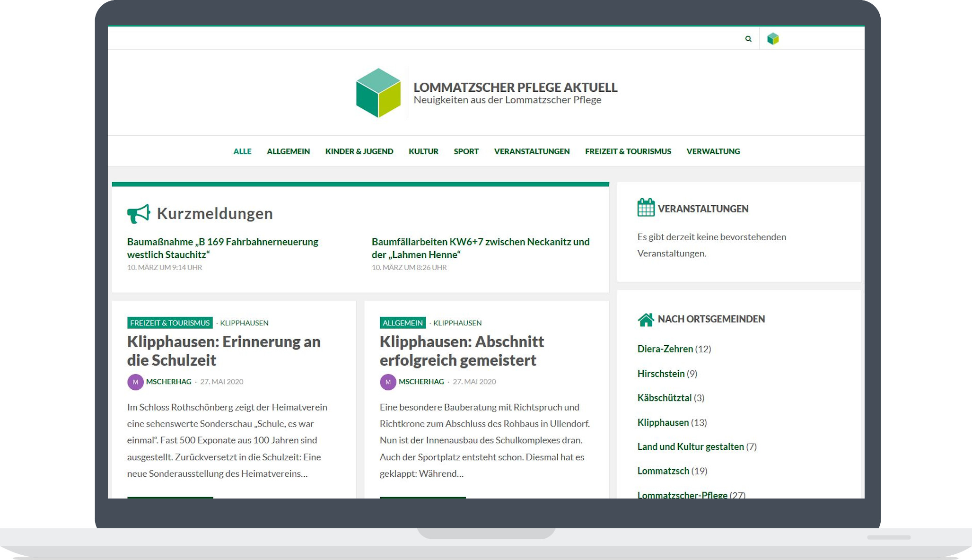This screenshot has height=560, width=972.
Task: Click the NACH ORTSGEMEINDEN heading
Action: tap(711, 319)
